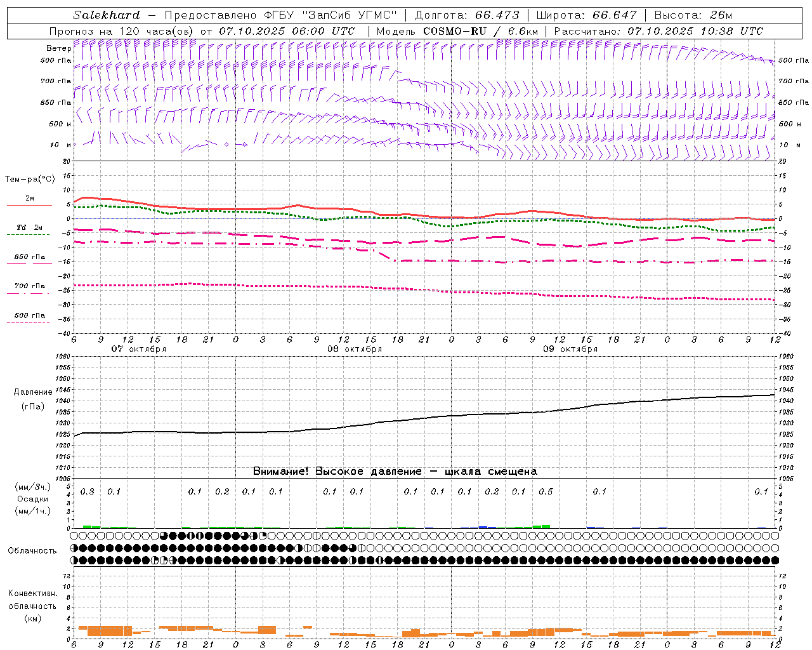Viewport: 812px width, 650px height.
Task: Click the 09 октября date label
Action: 570,349
